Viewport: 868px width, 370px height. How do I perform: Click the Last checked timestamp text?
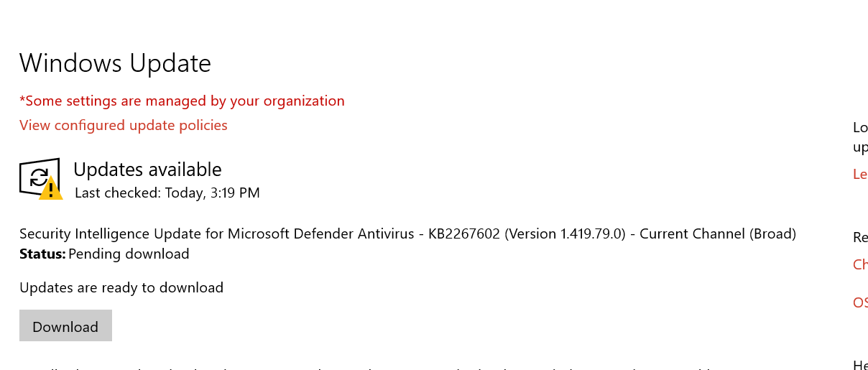(167, 193)
